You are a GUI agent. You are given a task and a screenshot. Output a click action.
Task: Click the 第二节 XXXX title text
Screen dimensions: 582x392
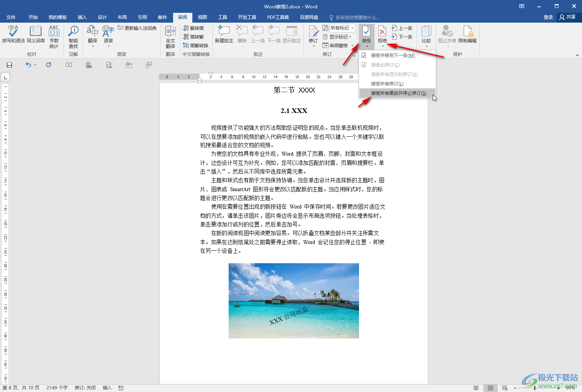point(294,90)
